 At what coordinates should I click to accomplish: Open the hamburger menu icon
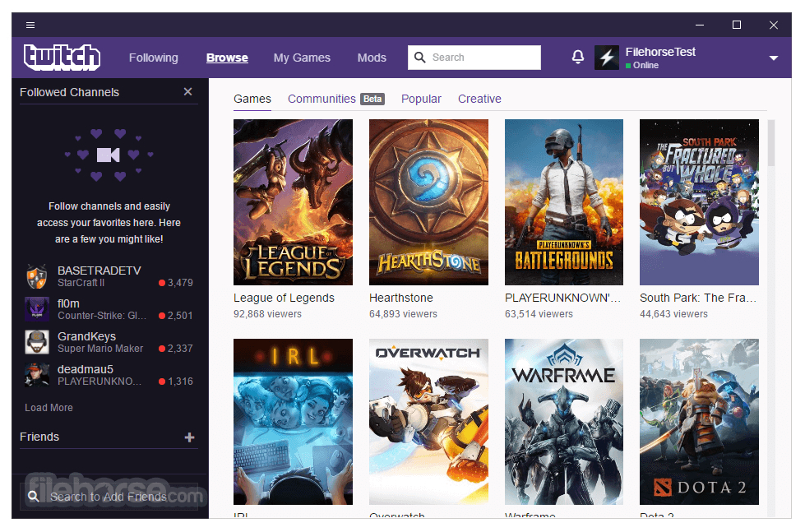coord(30,25)
